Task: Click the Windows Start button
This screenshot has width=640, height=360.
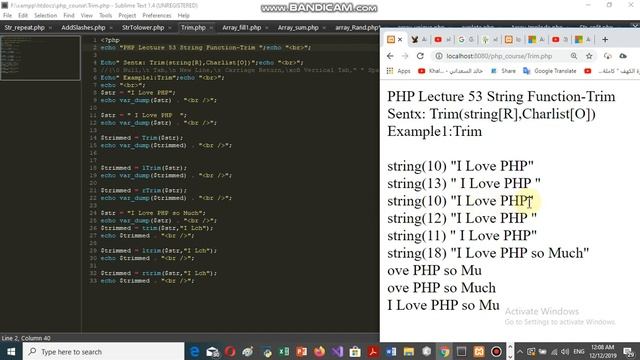Action: [x=11, y=351]
